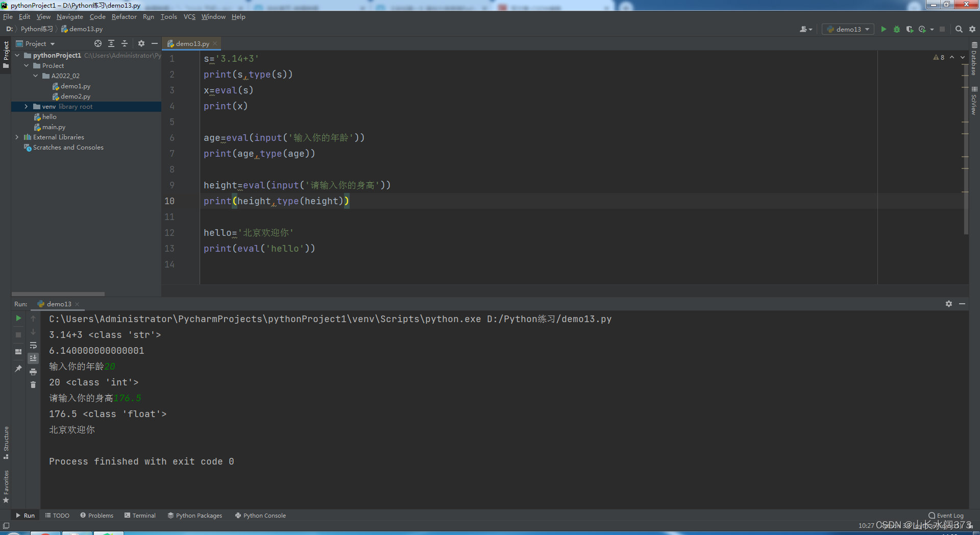The width and height of the screenshot is (980, 535).
Task: Open the Refactor menu
Action: [x=124, y=16]
